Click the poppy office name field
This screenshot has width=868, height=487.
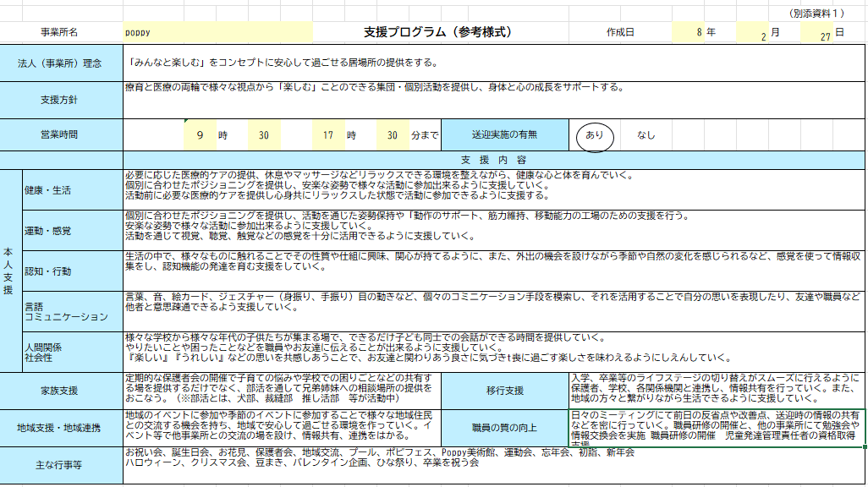click(x=217, y=32)
